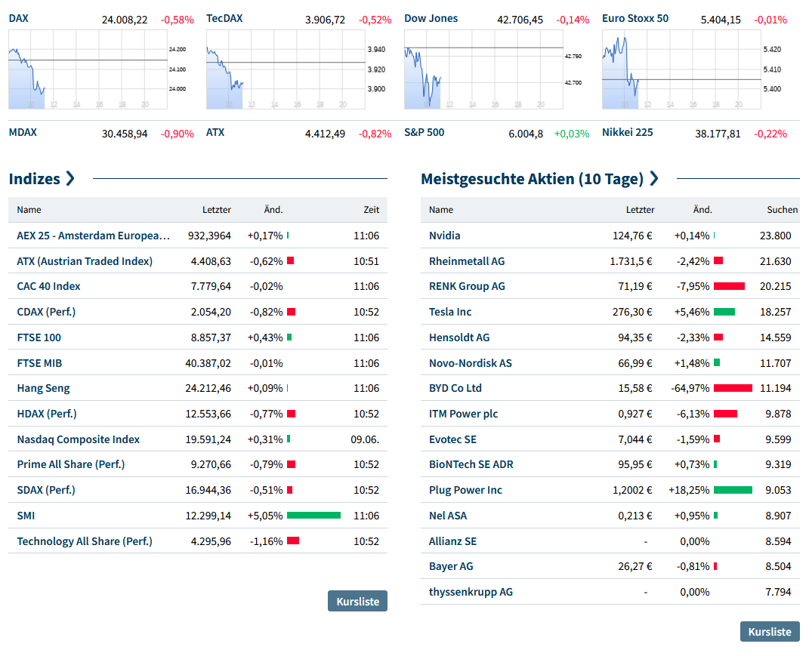Open the DAX index link
Image resolution: width=812 pixels, height=656 pixels.
click(19, 19)
